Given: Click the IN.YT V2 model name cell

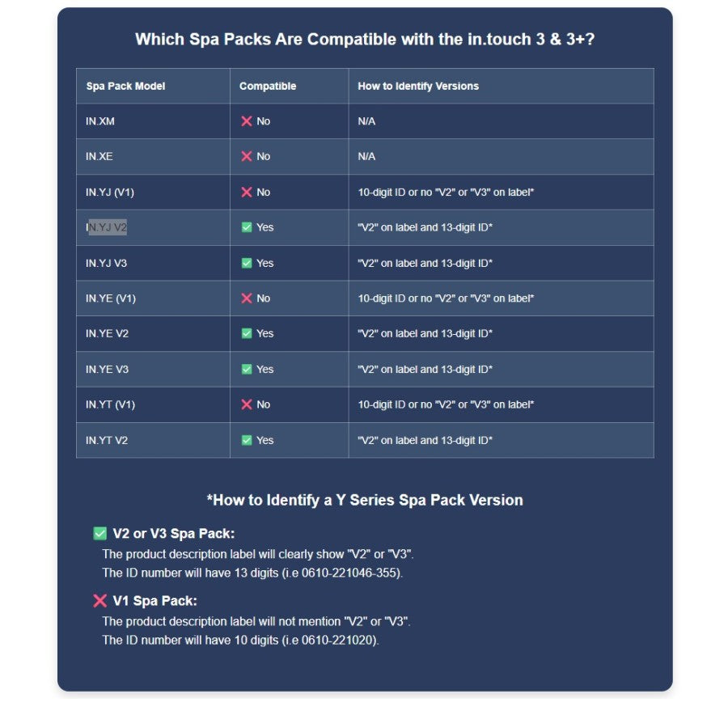Looking at the screenshot, I should tap(107, 440).
